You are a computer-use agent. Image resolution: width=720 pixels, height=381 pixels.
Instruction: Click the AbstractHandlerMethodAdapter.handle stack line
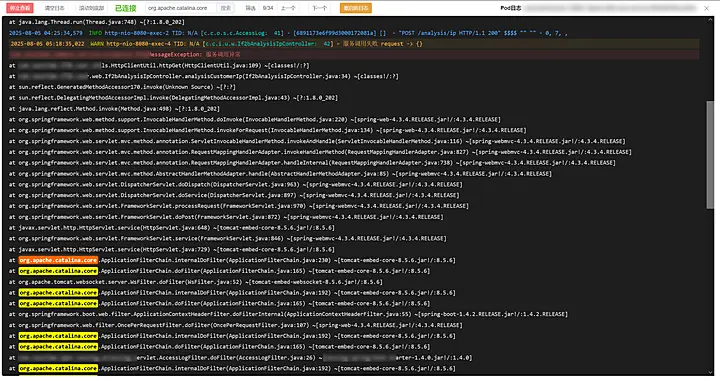click(x=280, y=174)
